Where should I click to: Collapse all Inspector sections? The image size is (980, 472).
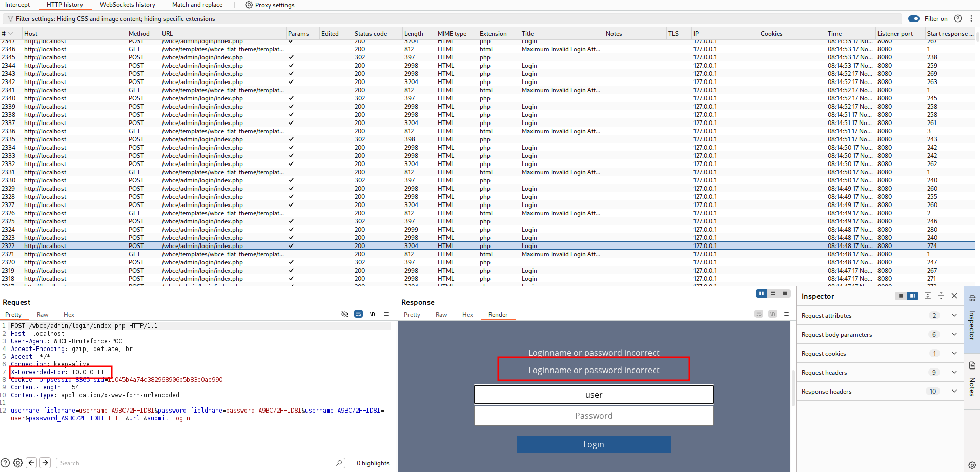click(941, 296)
